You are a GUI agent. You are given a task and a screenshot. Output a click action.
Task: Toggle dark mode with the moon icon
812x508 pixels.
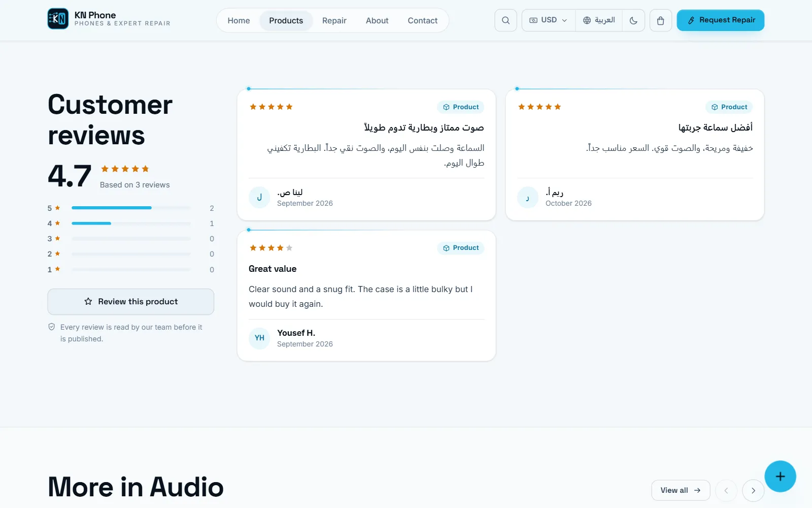point(633,20)
